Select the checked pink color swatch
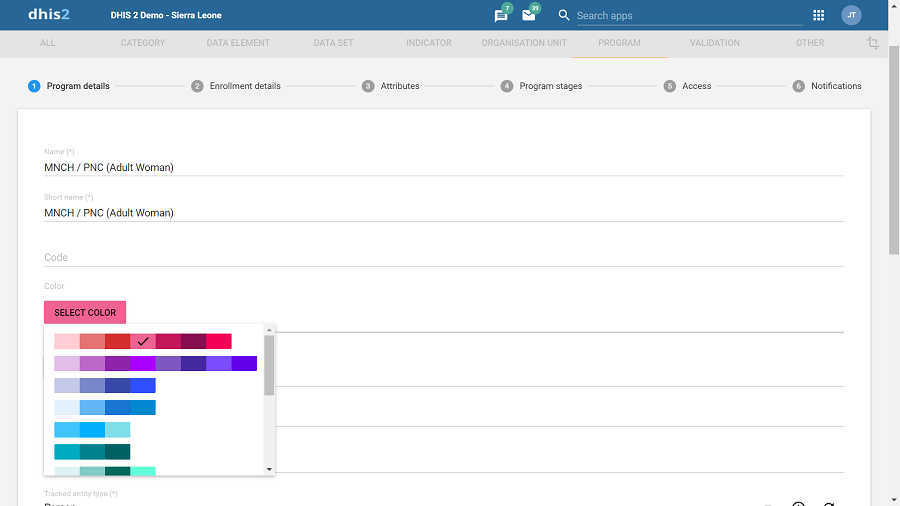This screenshot has height=506, width=900. pos(143,341)
